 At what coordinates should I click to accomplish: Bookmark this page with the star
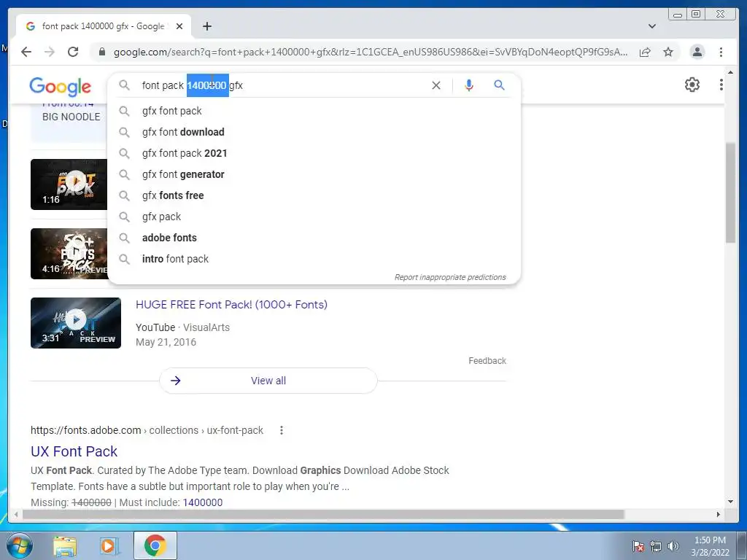668,52
